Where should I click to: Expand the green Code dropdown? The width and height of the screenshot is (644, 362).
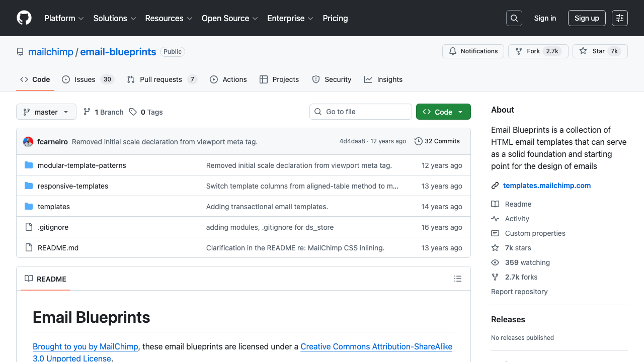pos(443,112)
